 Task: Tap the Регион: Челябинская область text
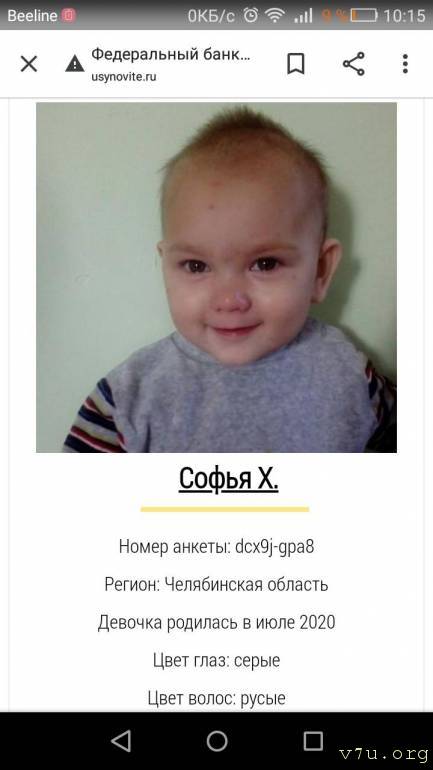[216, 584]
